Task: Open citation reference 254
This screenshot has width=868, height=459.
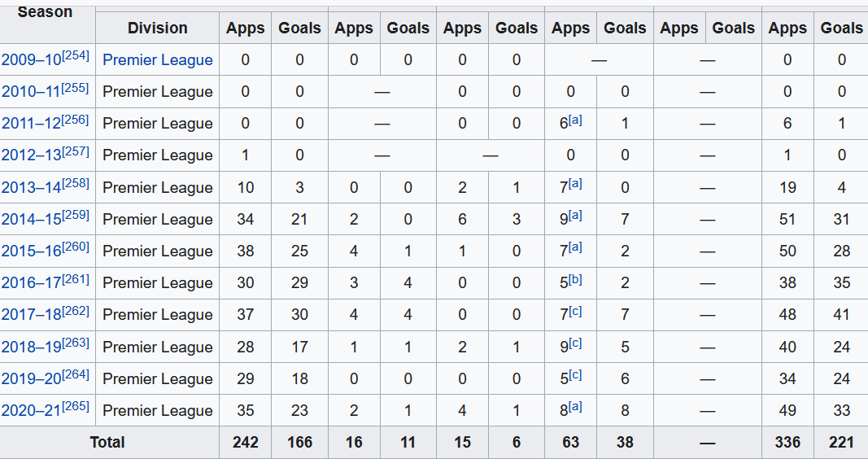Action: pos(76,55)
